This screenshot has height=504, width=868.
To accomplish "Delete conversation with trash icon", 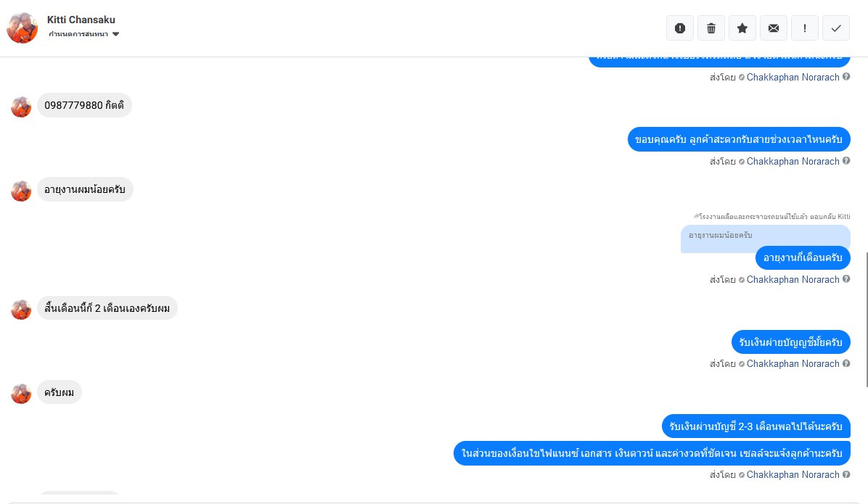I will click(711, 28).
